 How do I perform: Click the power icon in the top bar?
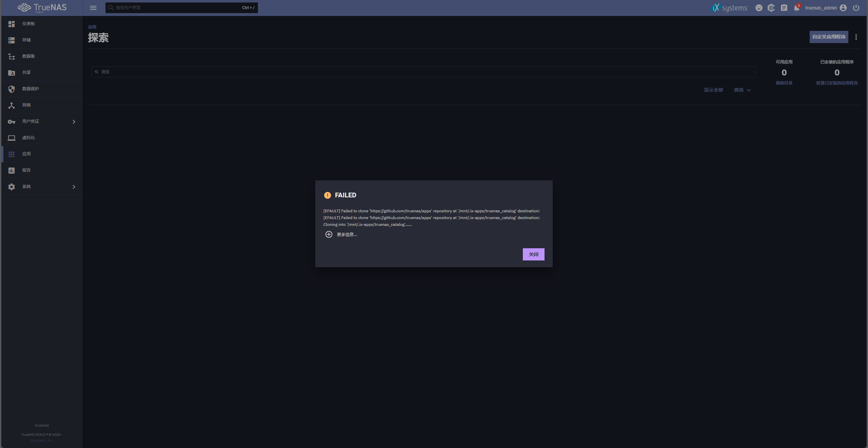[856, 8]
